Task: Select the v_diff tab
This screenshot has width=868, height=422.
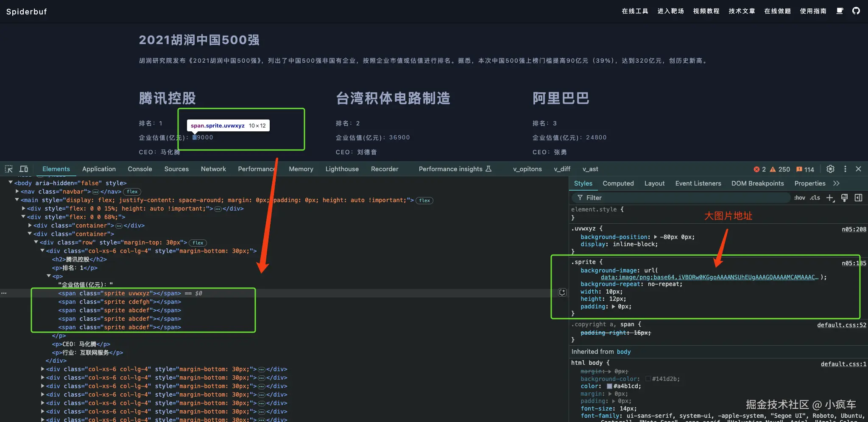Action: (562, 169)
